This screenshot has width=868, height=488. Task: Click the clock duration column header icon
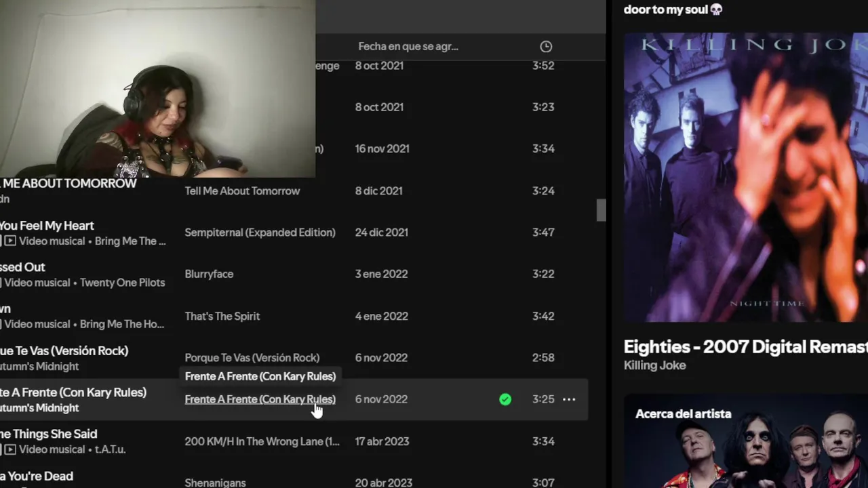(x=546, y=47)
